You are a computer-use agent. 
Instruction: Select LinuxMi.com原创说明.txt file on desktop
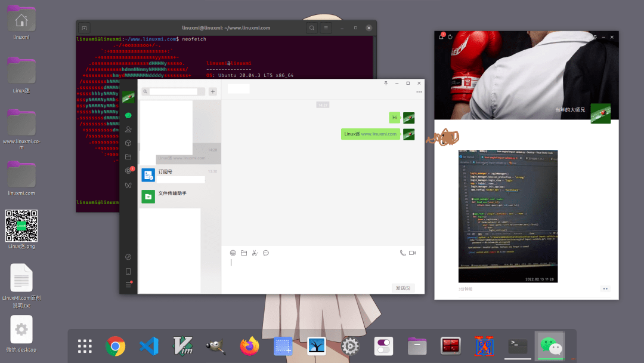(21, 286)
